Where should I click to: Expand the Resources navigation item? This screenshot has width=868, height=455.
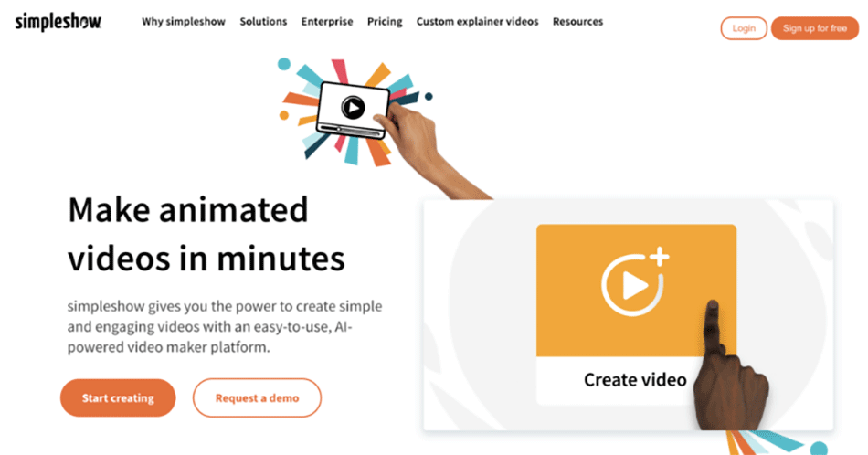[x=577, y=22]
